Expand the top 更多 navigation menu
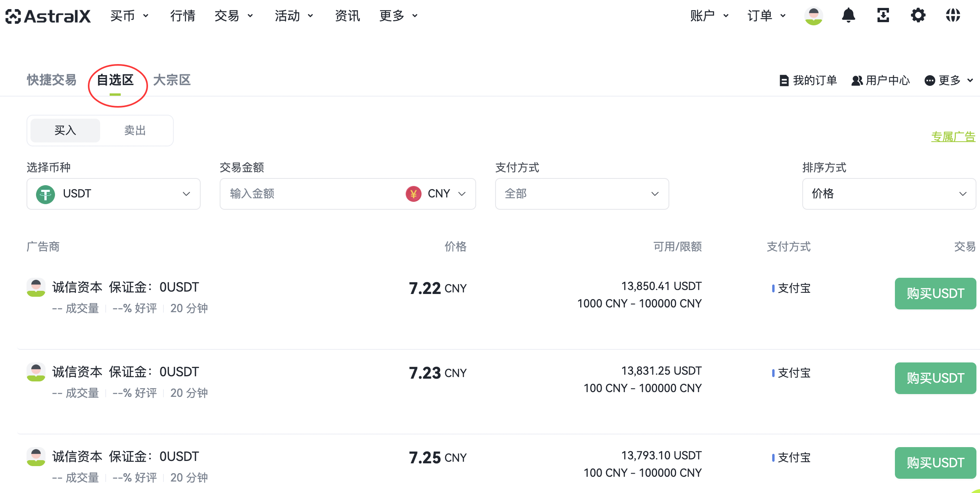The height and width of the screenshot is (493, 980). point(399,16)
